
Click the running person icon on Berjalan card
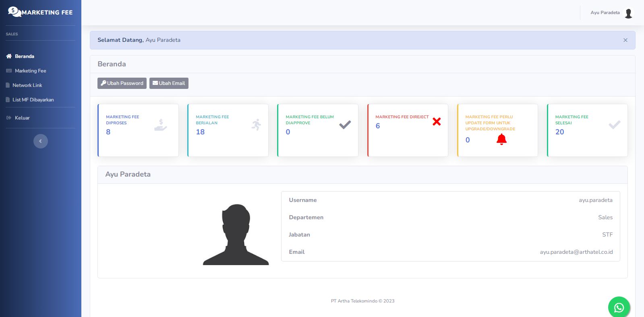coord(256,125)
